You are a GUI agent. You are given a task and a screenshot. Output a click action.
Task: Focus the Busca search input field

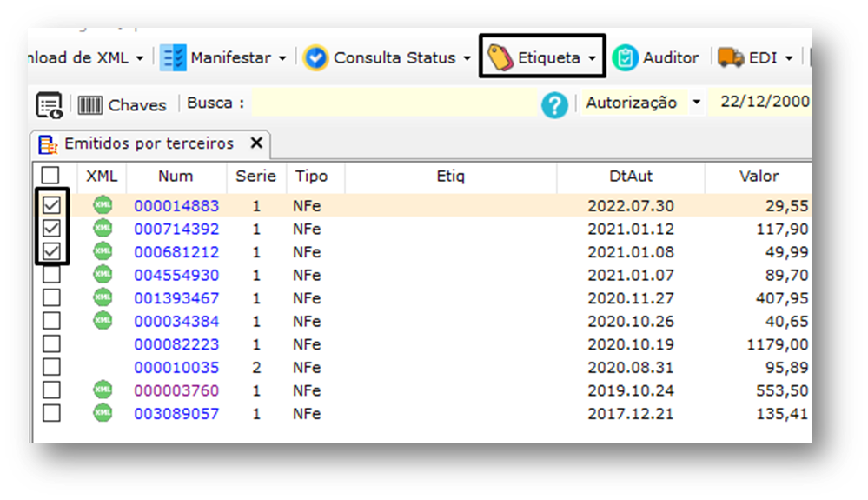(394, 103)
